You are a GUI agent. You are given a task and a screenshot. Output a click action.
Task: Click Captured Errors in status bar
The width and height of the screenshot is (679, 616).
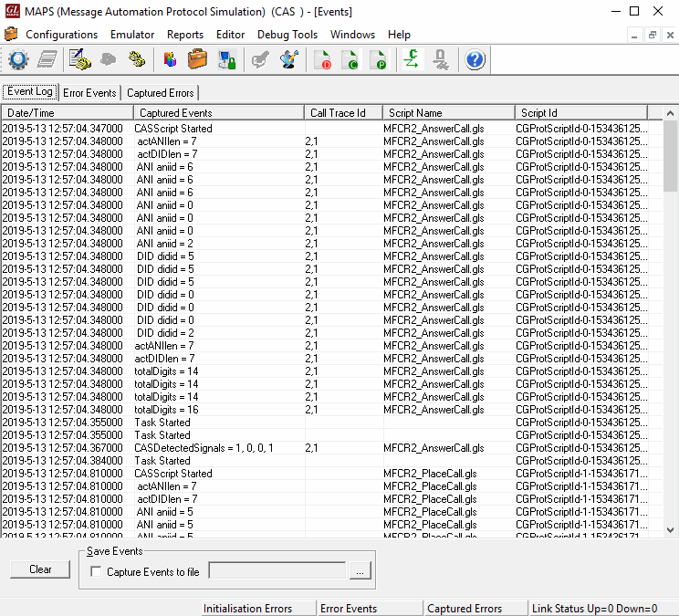click(475, 608)
